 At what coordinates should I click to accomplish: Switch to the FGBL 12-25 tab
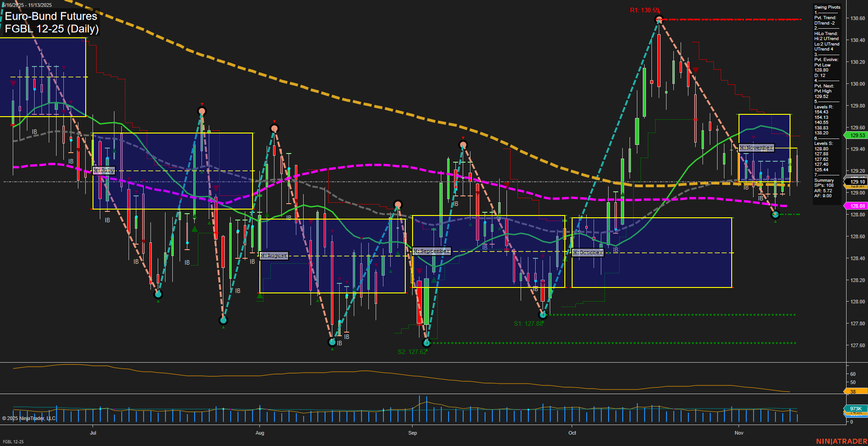coord(14,442)
